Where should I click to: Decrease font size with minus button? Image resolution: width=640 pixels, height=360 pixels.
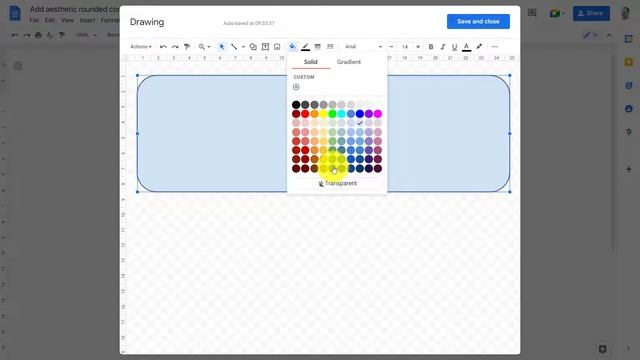[391, 47]
